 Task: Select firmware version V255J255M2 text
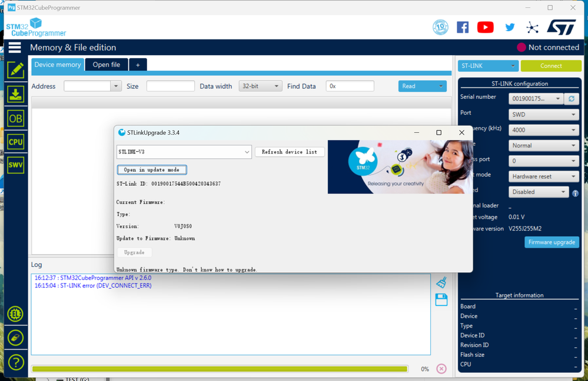525,229
